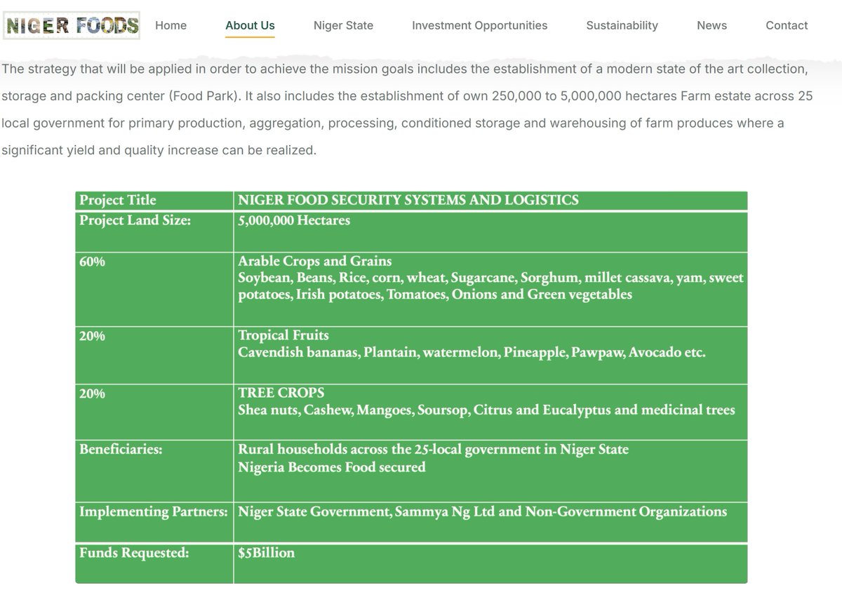Open the Contact page
842x616 pixels.
click(x=787, y=25)
